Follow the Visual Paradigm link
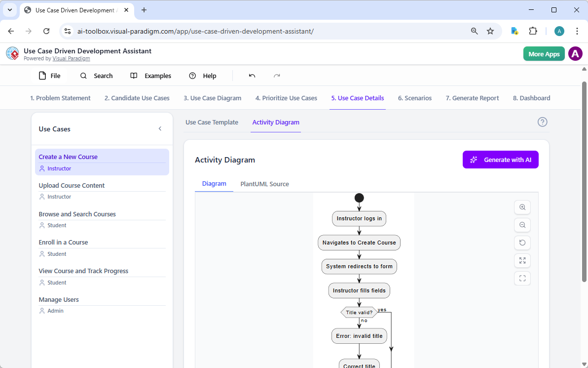Viewport: 588px width, 368px height. (x=71, y=58)
